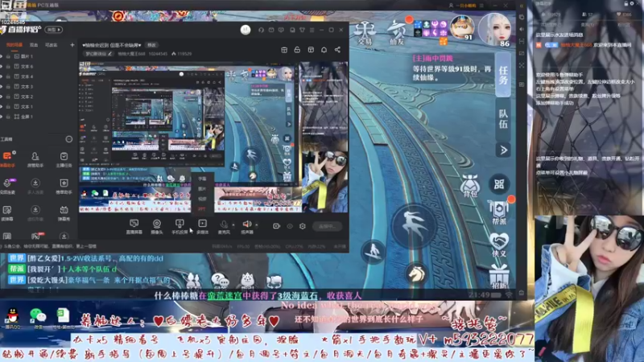
Task: Open the QQ desktop shortcut
Action: [x=13, y=318]
